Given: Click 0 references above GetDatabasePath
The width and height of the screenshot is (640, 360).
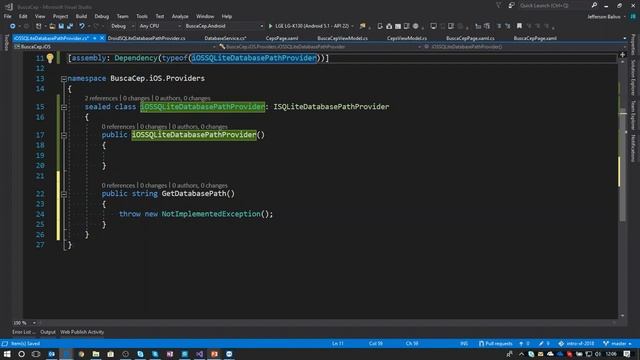Looking at the screenshot, I should 118,185.
